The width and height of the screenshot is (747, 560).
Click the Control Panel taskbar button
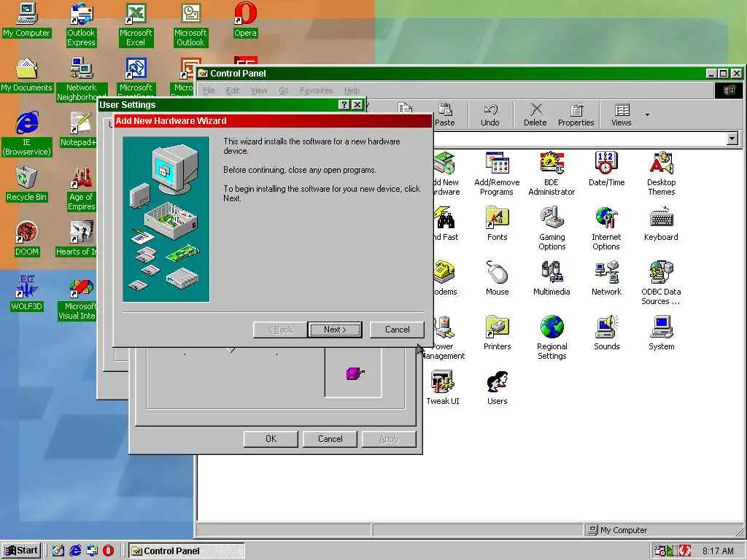point(186,551)
